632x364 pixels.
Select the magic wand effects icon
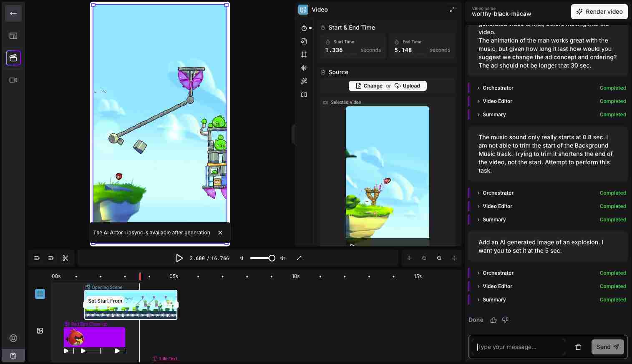tap(304, 81)
